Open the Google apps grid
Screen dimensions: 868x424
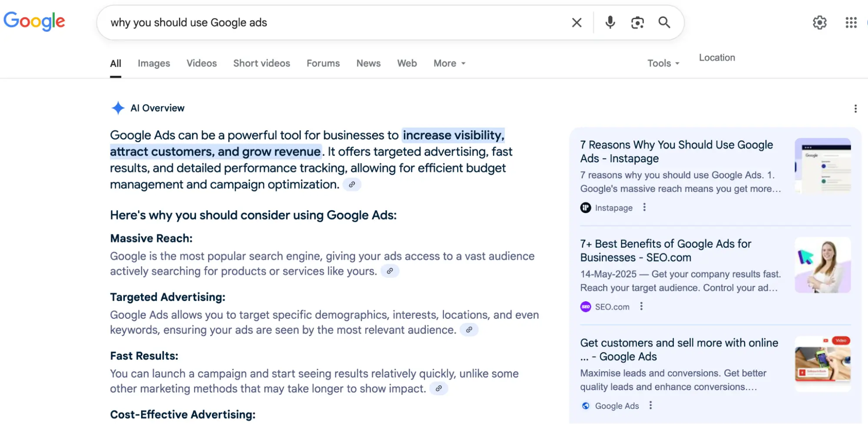(851, 23)
